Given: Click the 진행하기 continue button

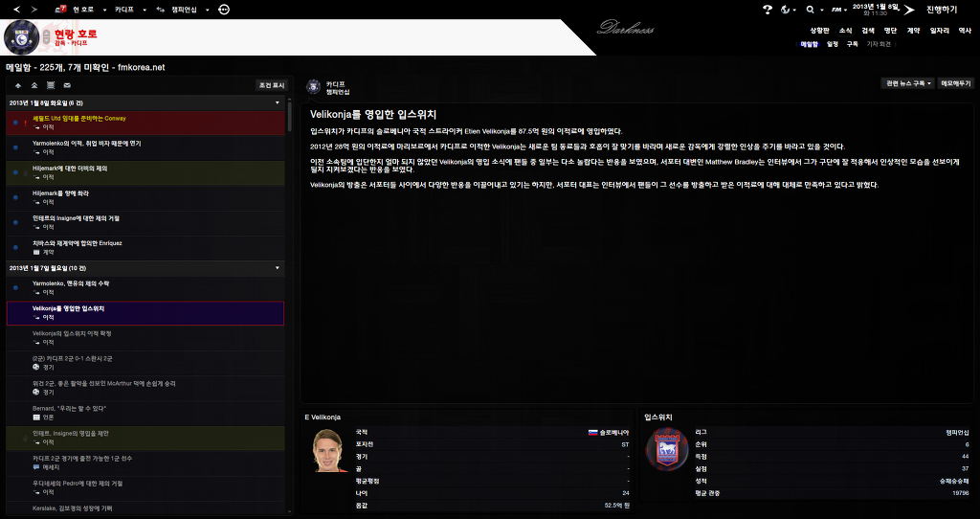Looking at the screenshot, I should [x=942, y=10].
